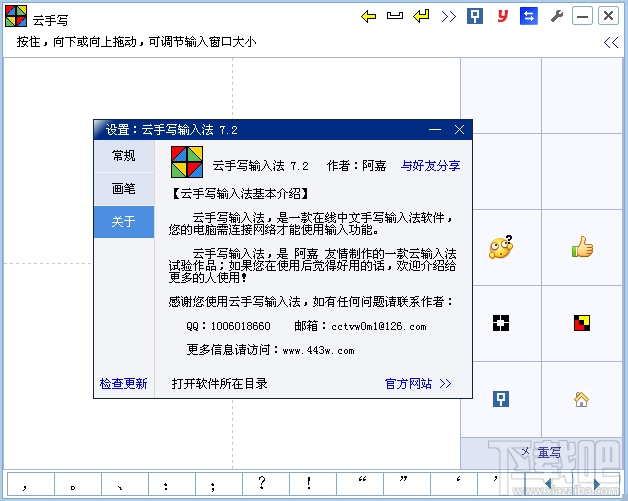Click the red and yellow square icon
Viewport: 628px width, 501px height.
pyautogui.click(x=582, y=323)
